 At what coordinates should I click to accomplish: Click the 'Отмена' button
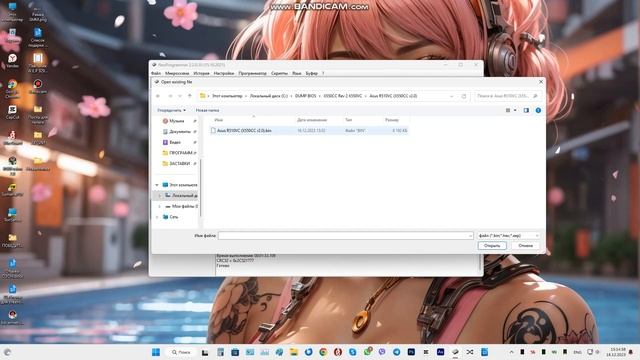tap(525, 245)
